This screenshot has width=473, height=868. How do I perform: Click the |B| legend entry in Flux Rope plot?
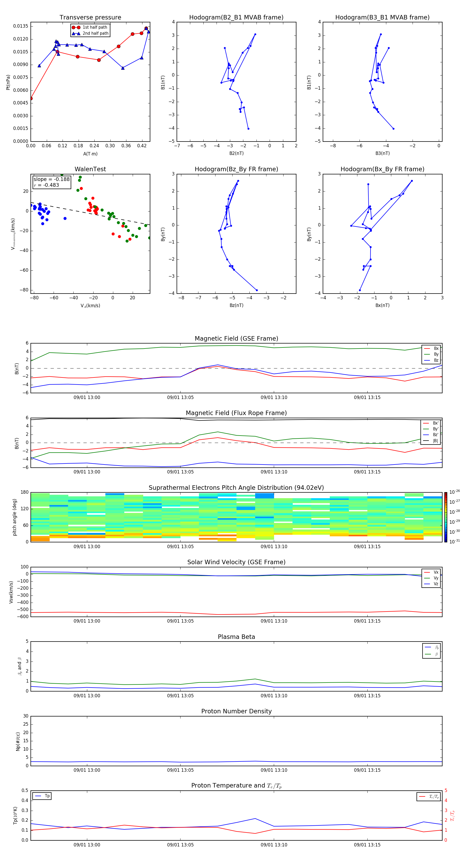(431, 441)
